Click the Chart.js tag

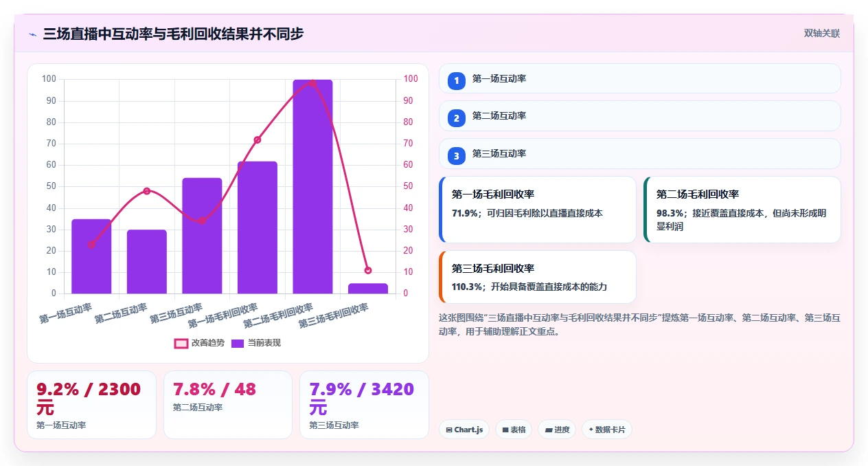pyautogui.click(x=464, y=430)
